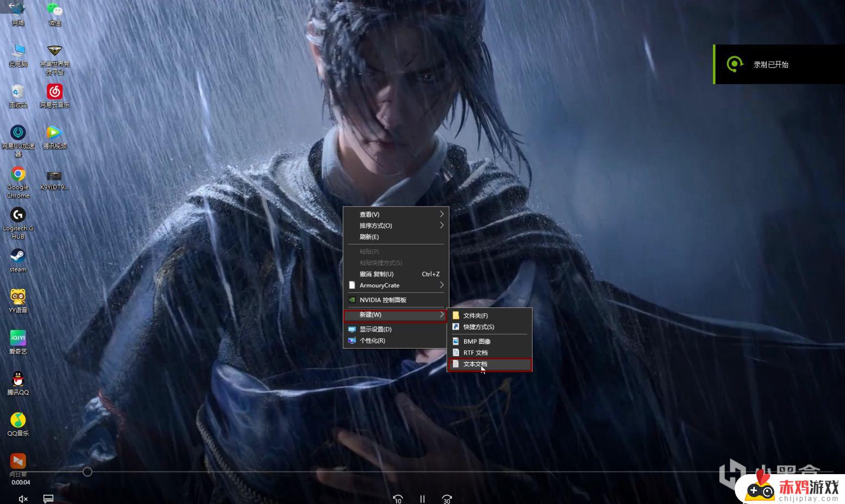The height and width of the screenshot is (504, 845).
Task: Select the YY语音 desktop icon
Action: click(x=18, y=301)
